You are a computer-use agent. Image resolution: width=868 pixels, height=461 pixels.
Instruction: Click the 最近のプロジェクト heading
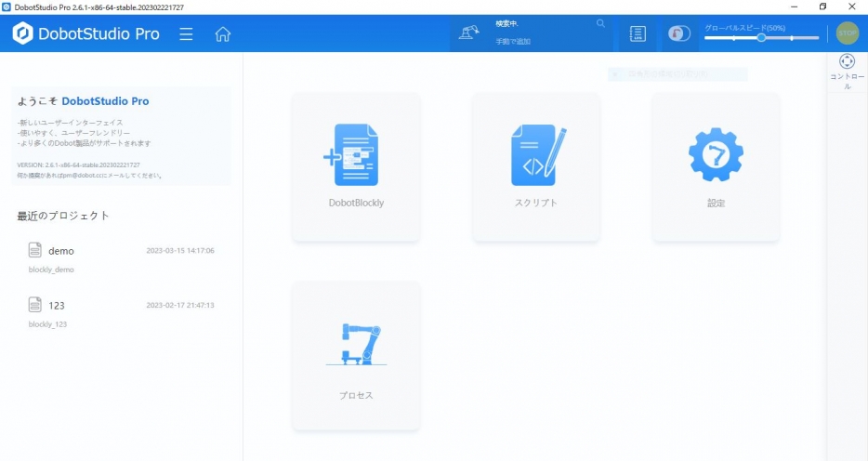click(63, 216)
